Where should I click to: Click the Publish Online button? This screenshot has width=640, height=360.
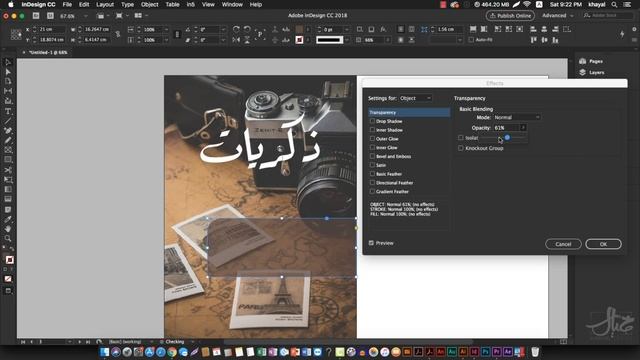tap(510, 16)
